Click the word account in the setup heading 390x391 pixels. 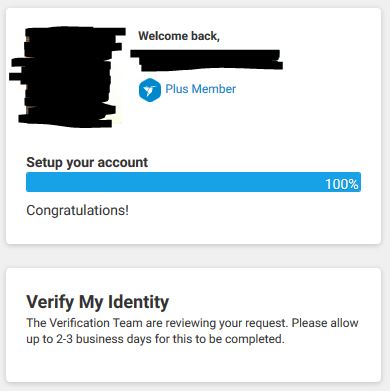pyautogui.click(x=123, y=163)
